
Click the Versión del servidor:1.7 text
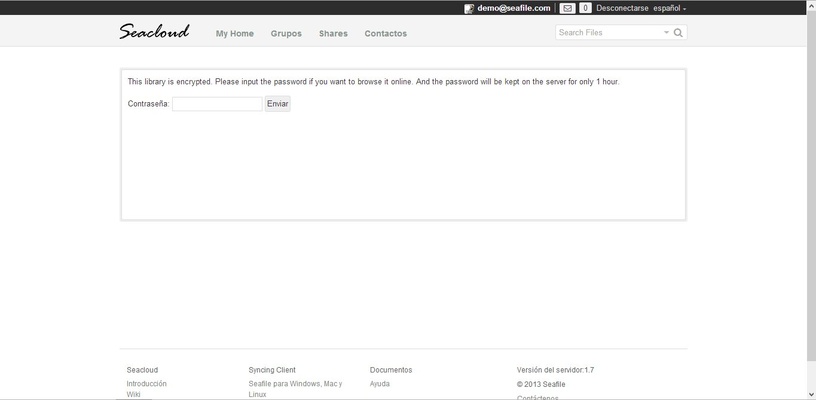pos(555,370)
